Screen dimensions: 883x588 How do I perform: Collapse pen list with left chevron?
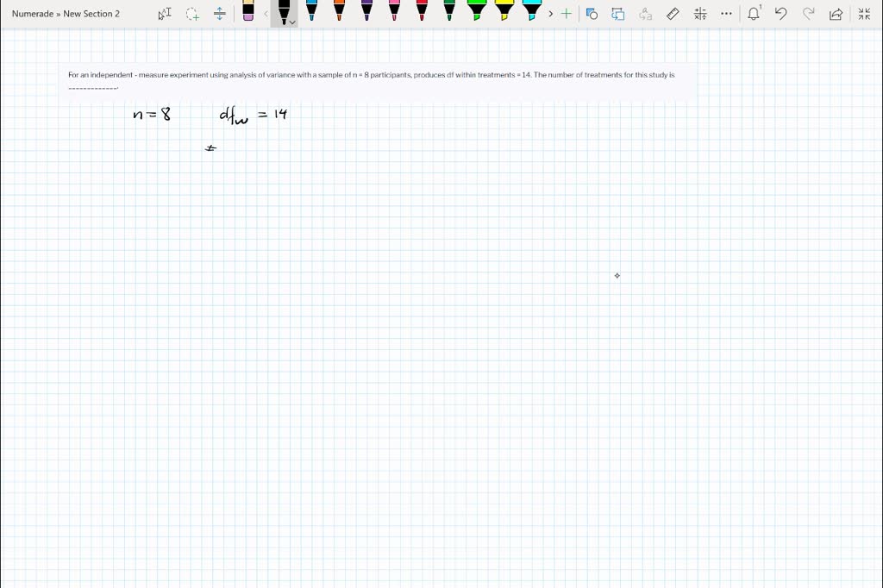[x=265, y=13]
